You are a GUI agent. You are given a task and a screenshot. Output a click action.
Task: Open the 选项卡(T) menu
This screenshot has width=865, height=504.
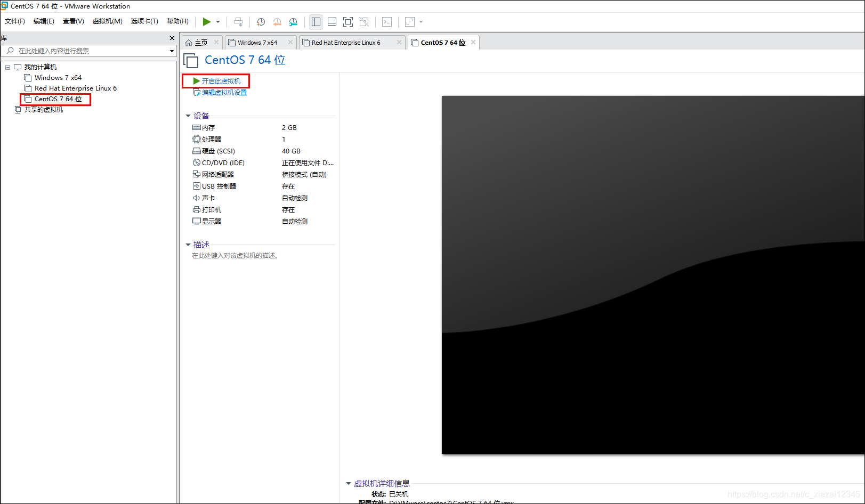point(144,21)
